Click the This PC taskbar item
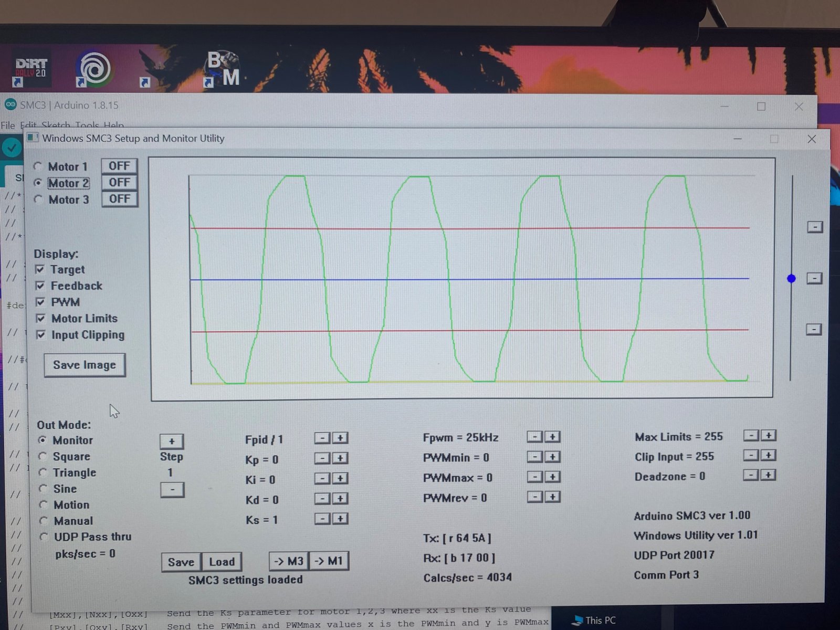Image resolution: width=840 pixels, height=630 pixels. pyautogui.click(x=594, y=621)
